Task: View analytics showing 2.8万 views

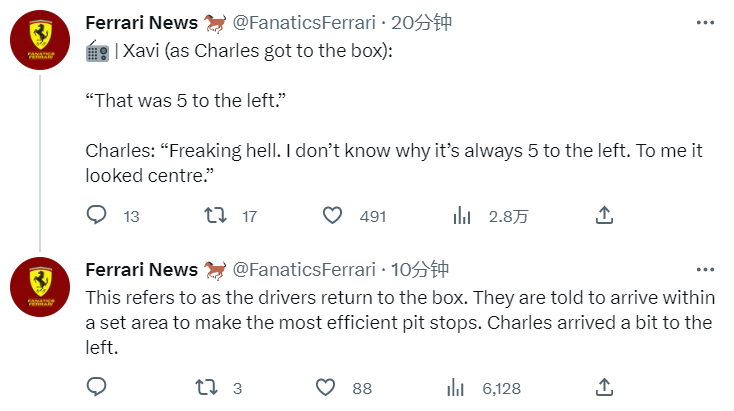Action: click(x=462, y=216)
